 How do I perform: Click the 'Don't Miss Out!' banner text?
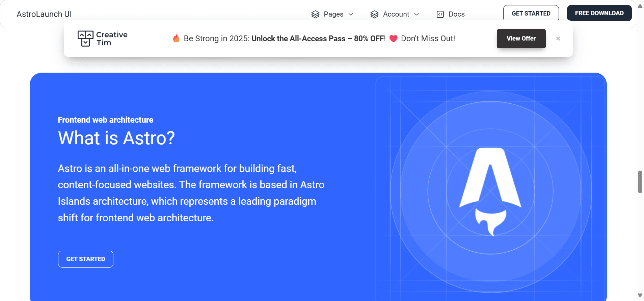pos(428,39)
